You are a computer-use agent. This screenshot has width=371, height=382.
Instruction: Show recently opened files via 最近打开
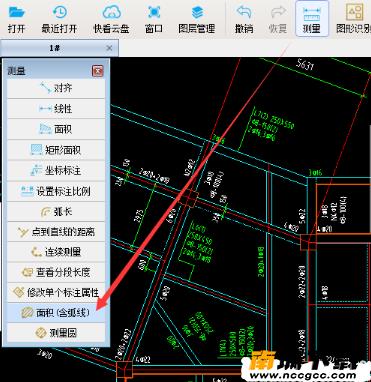click(59, 18)
